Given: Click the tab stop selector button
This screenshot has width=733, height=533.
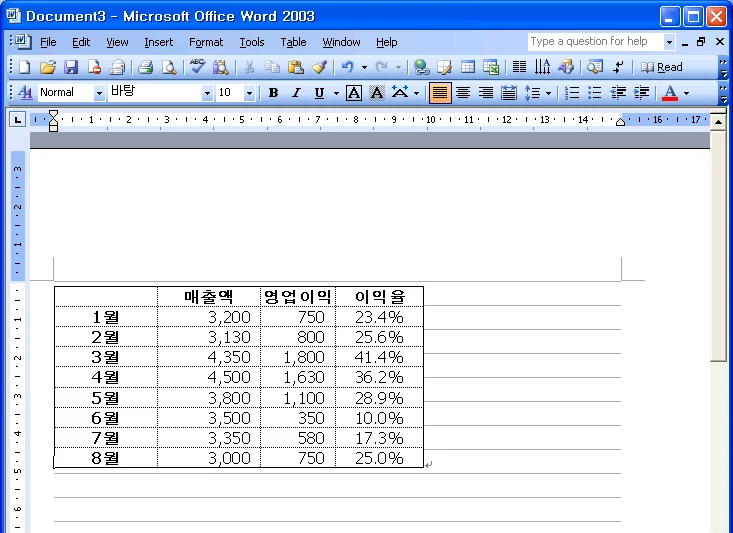Looking at the screenshot, I should tap(17, 120).
